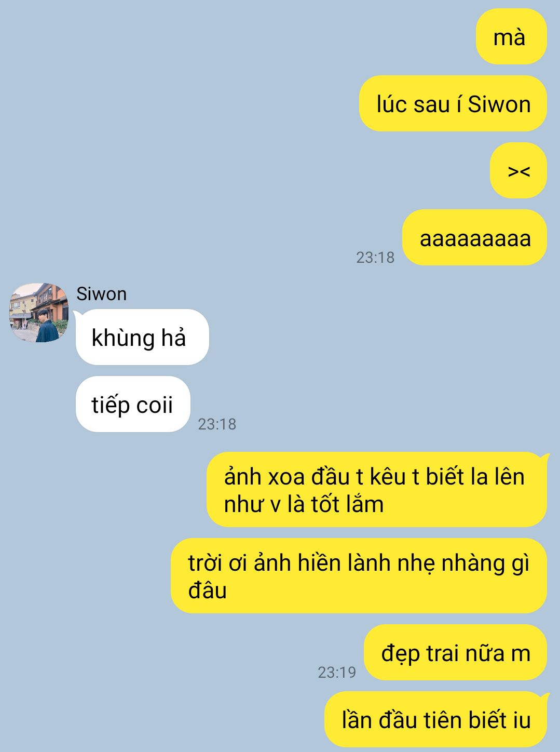Tap the word 'đâu' in the yellow bubble

[207, 590]
